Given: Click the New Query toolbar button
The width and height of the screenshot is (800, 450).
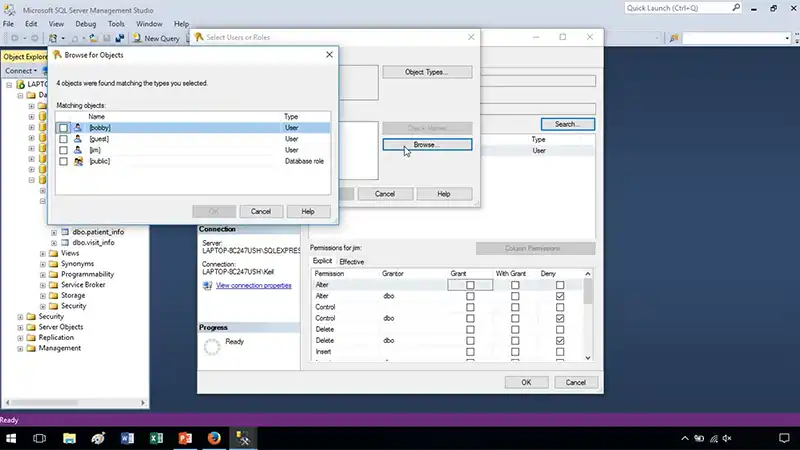Looking at the screenshot, I should point(156,38).
